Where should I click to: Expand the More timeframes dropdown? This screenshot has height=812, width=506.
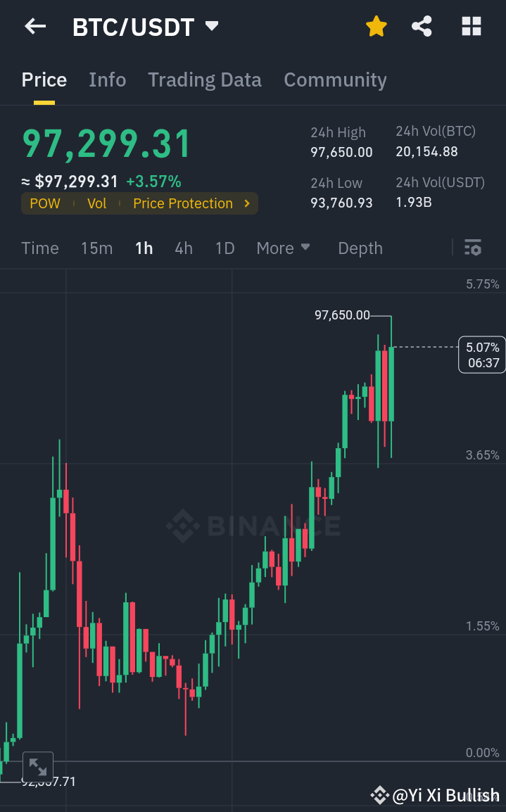click(x=283, y=248)
